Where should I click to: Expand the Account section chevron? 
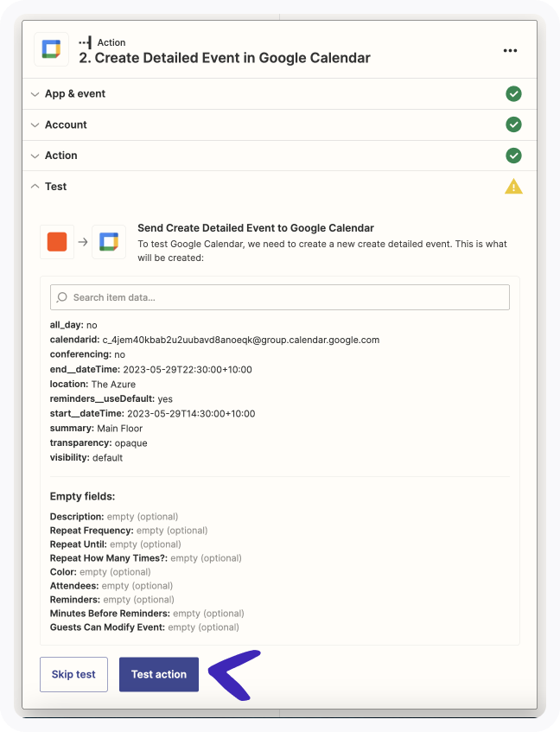pyautogui.click(x=35, y=124)
